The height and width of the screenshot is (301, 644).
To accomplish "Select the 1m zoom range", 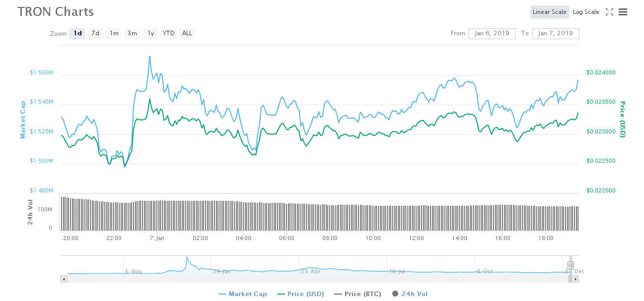I will [114, 33].
